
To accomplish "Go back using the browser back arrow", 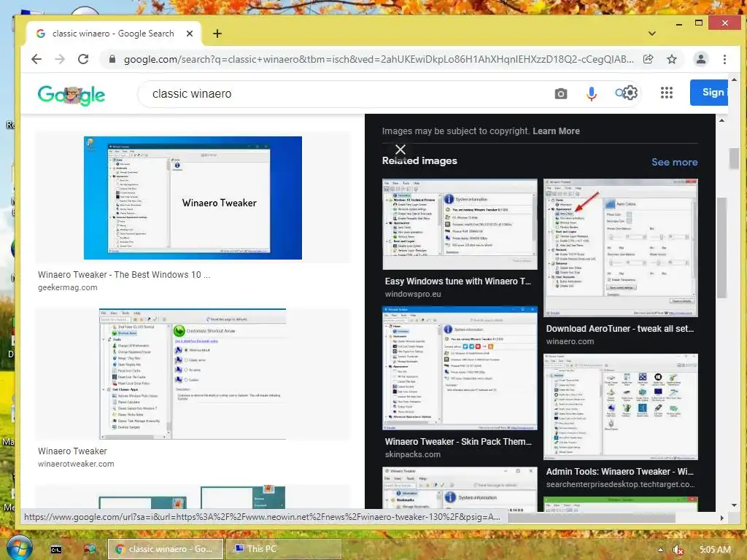I will (36, 59).
